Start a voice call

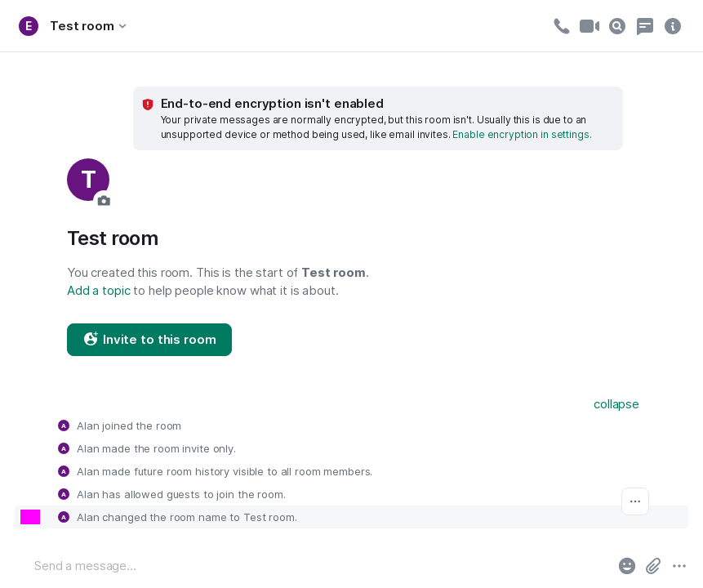click(x=562, y=26)
